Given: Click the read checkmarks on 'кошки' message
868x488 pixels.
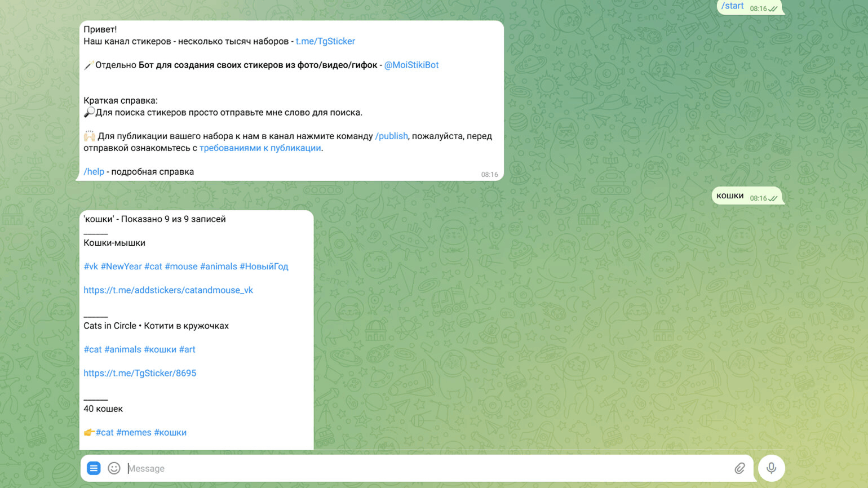Looking at the screenshot, I should pos(773,198).
